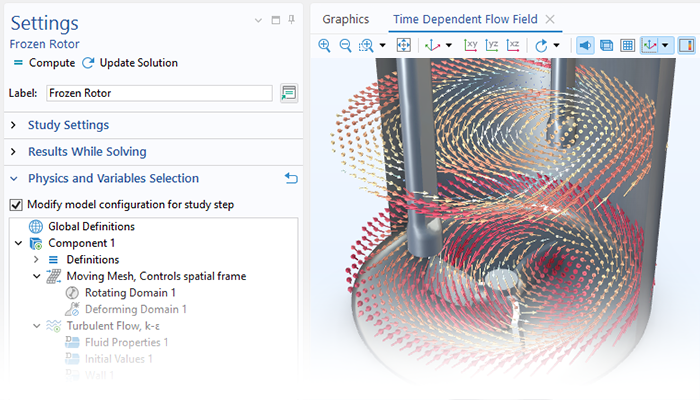Select the Definitions tree item
The width and height of the screenshot is (700, 400).
pyautogui.click(x=93, y=259)
